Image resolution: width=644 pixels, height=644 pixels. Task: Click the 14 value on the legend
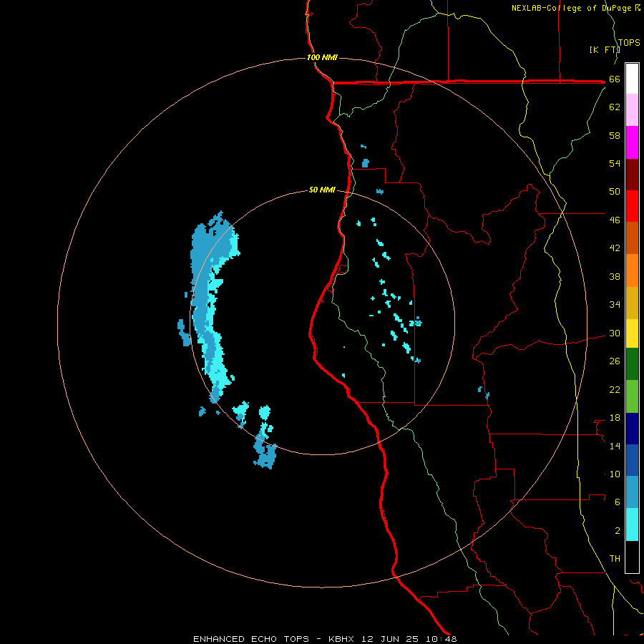click(x=615, y=446)
